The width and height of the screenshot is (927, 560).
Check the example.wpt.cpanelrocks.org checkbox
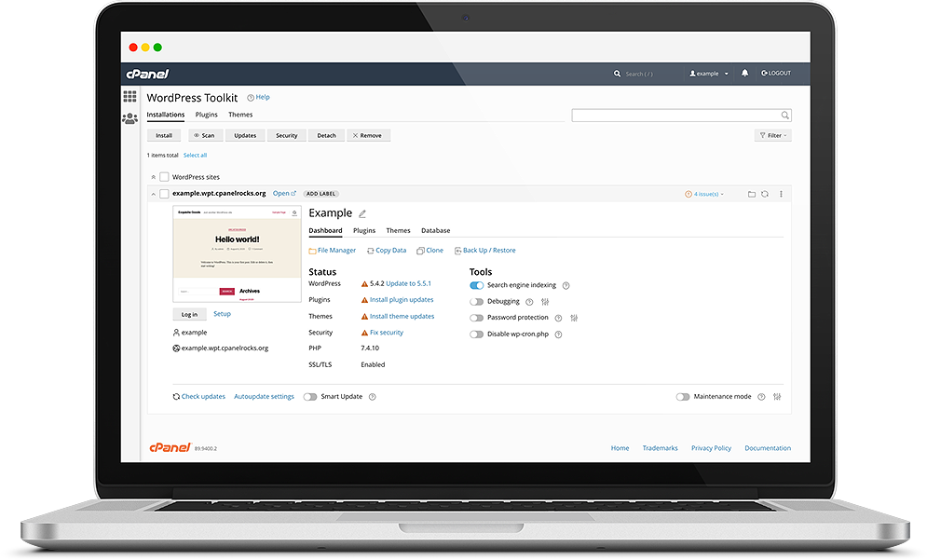click(164, 194)
